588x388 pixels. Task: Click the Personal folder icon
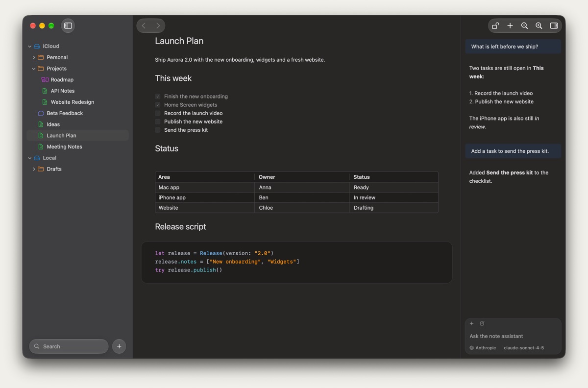41,57
